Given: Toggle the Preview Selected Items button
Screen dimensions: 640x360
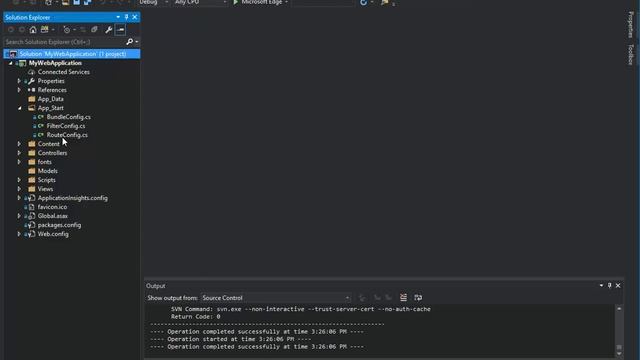Looking at the screenshot, I should tap(120, 30).
